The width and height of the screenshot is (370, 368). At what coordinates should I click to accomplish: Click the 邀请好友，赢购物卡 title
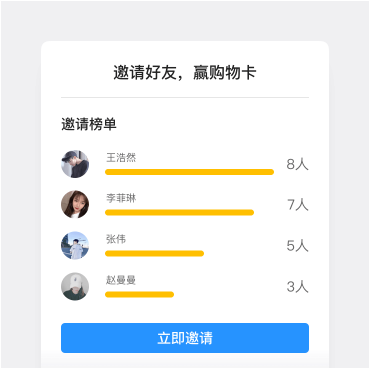(185, 72)
